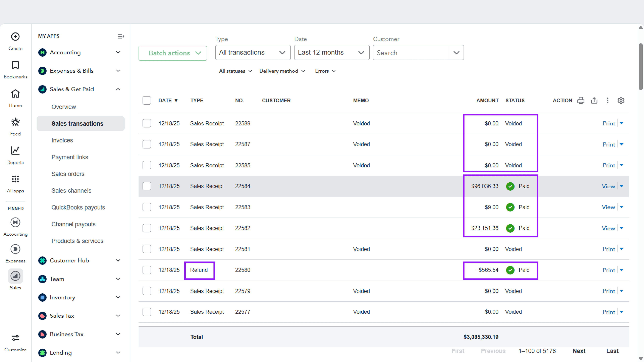Click the print icon in table header

(x=580, y=100)
